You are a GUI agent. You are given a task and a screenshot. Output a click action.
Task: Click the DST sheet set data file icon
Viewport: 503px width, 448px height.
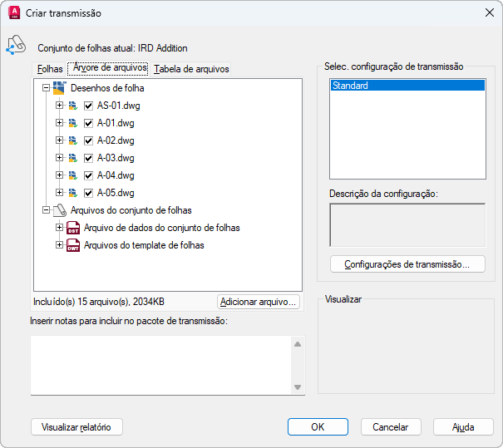pyautogui.click(x=73, y=228)
